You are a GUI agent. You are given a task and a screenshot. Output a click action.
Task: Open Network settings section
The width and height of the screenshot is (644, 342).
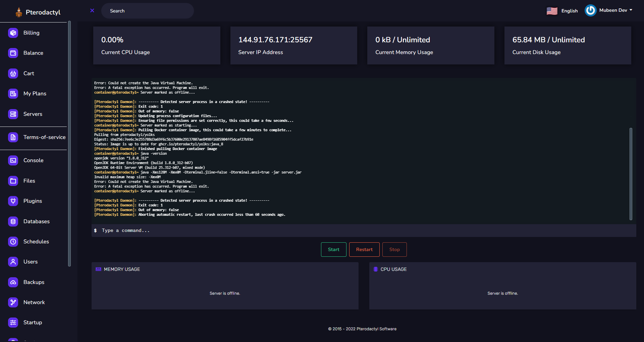[34, 302]
